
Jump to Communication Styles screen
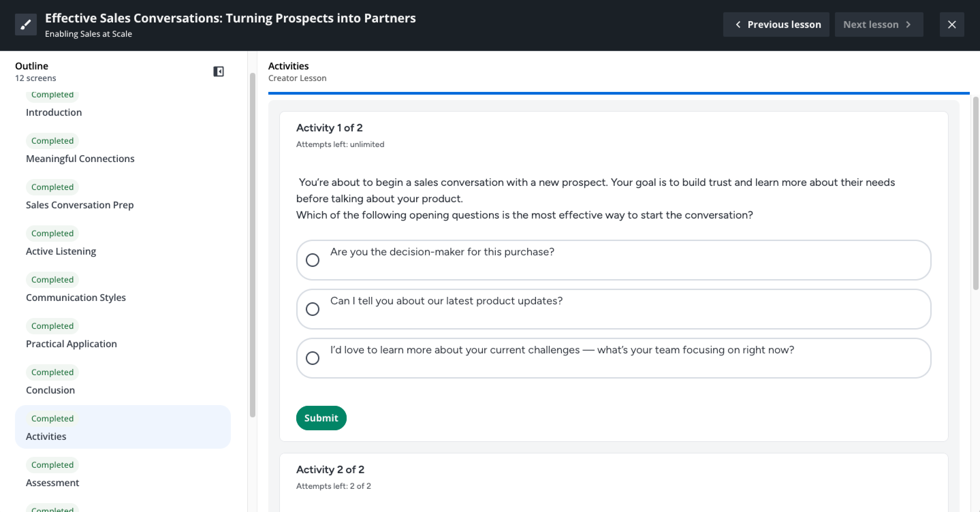76,298
